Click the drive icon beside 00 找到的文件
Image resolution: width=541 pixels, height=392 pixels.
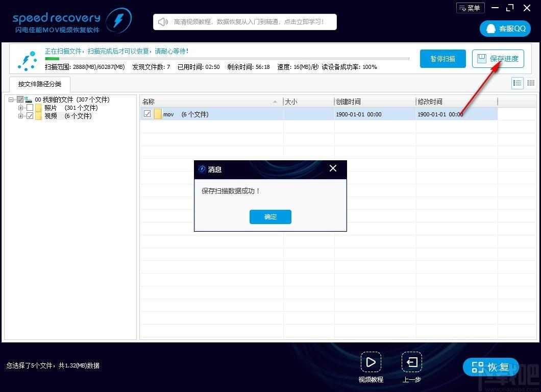[x=28, y=100]
